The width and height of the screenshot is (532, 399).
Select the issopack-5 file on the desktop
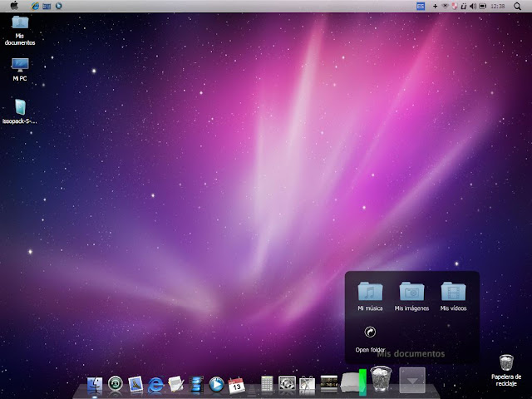20,111
